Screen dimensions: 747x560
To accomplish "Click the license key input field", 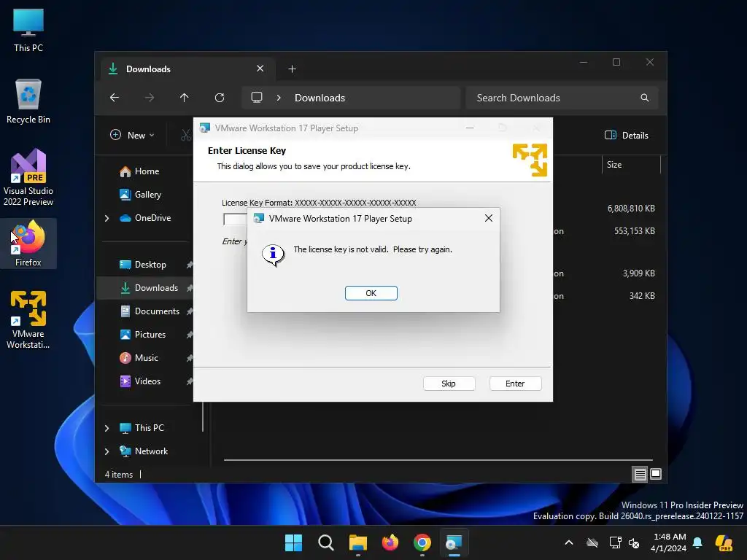I will click(x=236, y=219).
